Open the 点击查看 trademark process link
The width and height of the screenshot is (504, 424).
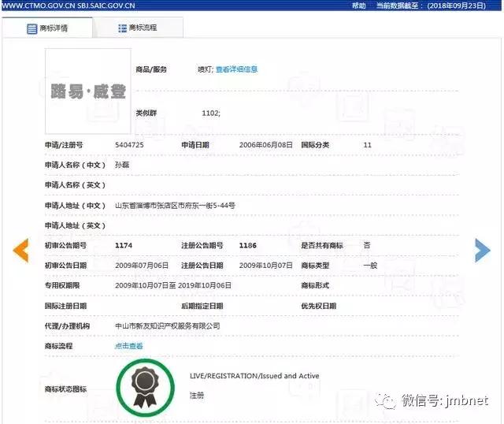tap(129, 346)
